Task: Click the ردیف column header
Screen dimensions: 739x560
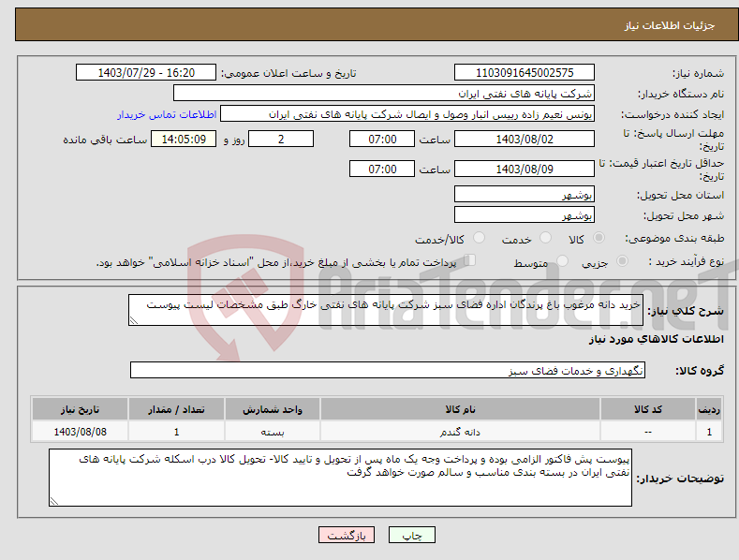Action: pos(709,409)
